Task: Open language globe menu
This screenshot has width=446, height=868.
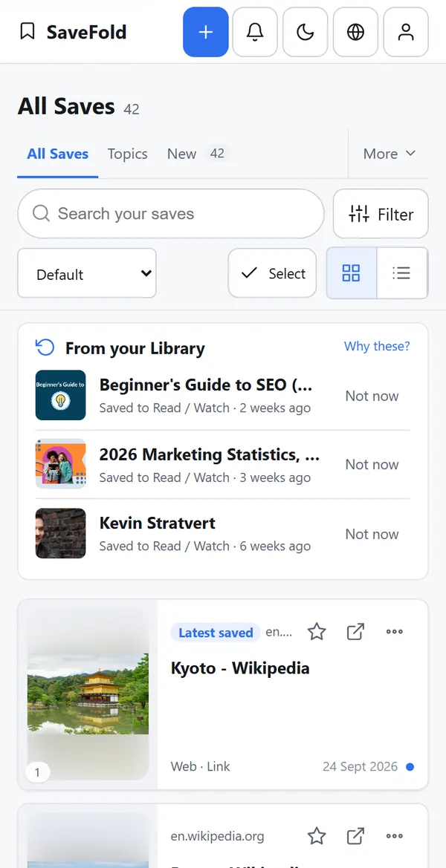Action: [x=356, y=32]
